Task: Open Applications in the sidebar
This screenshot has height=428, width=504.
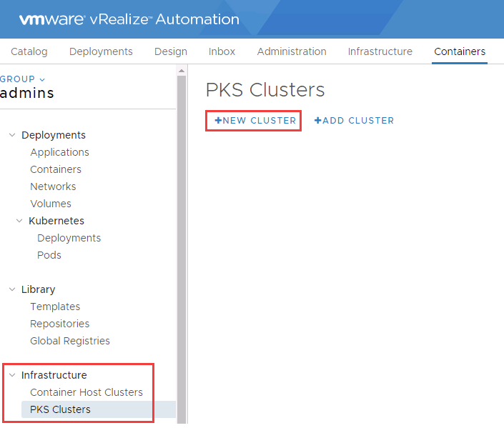Action: click(x=59, y=152)
